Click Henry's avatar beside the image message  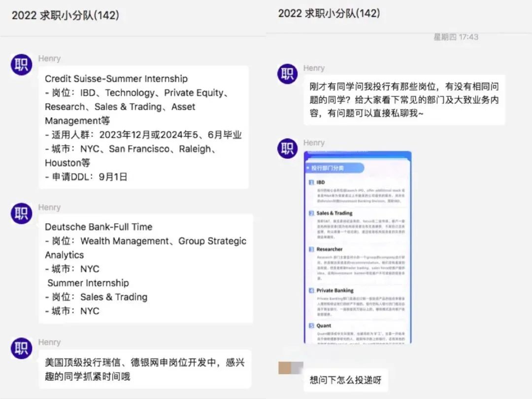click(x=287, y=148)
